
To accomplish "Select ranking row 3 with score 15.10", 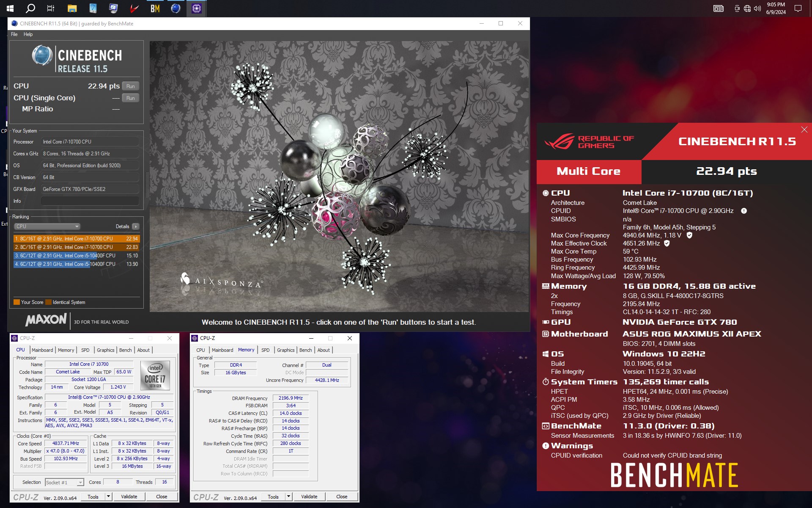I will (76, 256).
